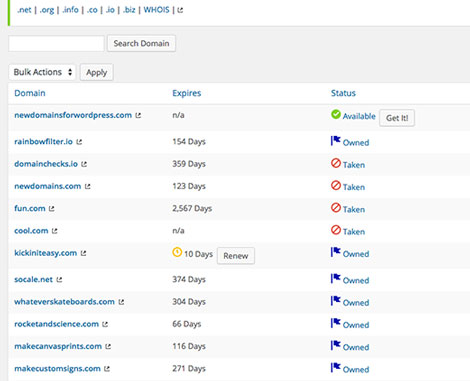Screen dimensions: 470x381
Task: Click the expiring-soon clock icon for kickiniteasy.com
Action: tap(177, 252)
